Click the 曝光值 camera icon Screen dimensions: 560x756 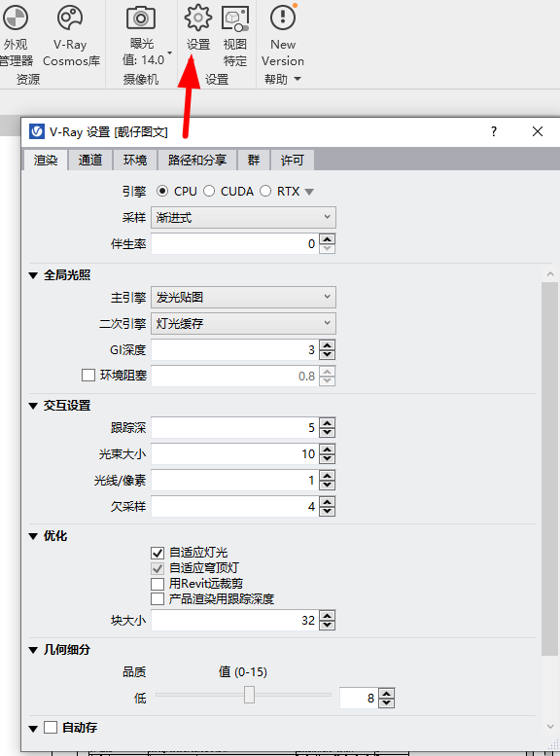point(141,18)
